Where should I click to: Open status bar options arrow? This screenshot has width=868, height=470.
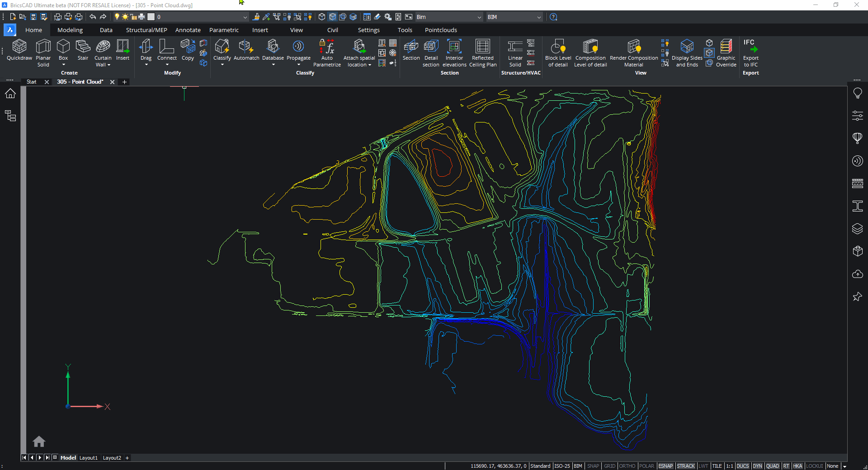tap(844, 466)
